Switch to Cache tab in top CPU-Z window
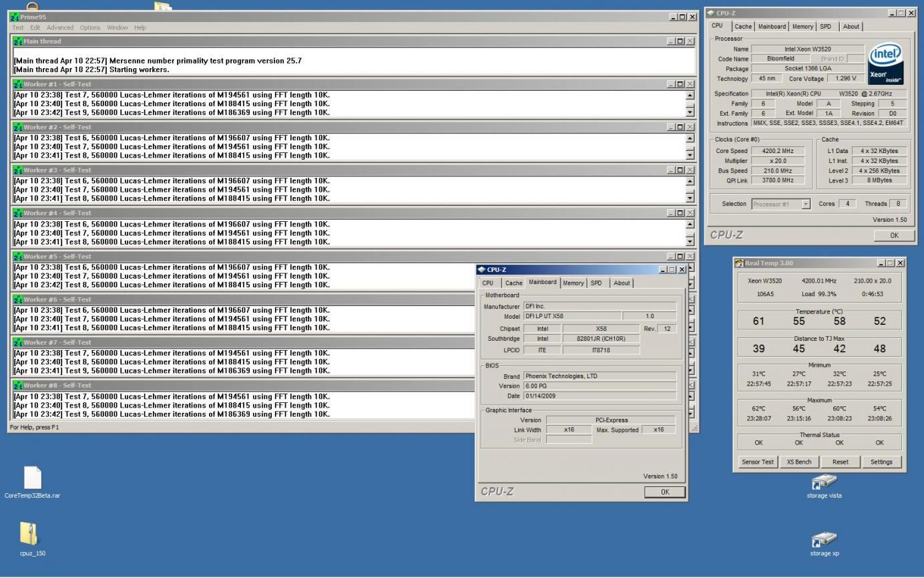 pos(743,27)
